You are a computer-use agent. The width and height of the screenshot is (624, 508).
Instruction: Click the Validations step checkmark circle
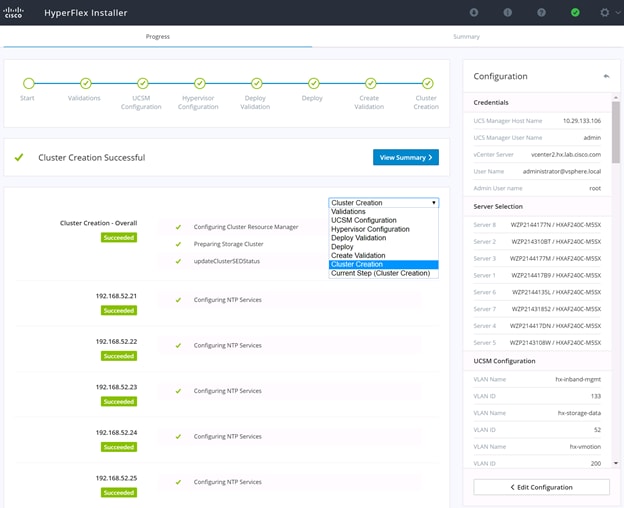(x=86, y=83)
